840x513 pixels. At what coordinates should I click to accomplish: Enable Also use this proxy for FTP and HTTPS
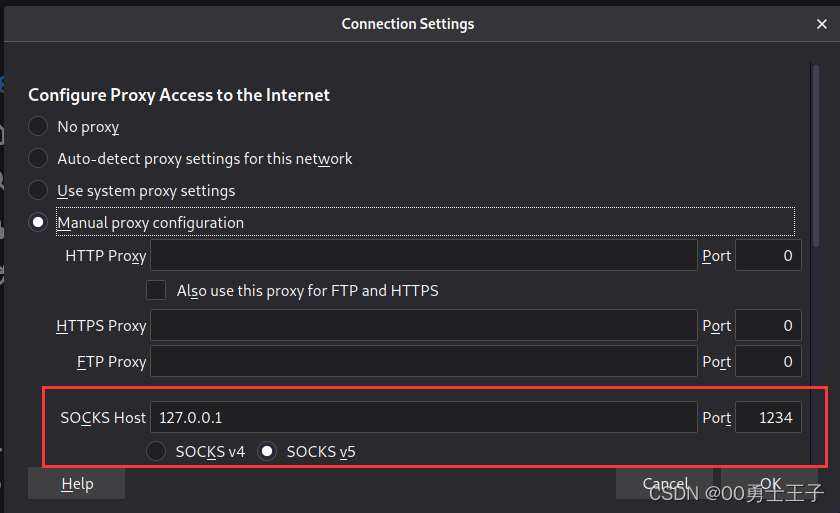point(156,290)
